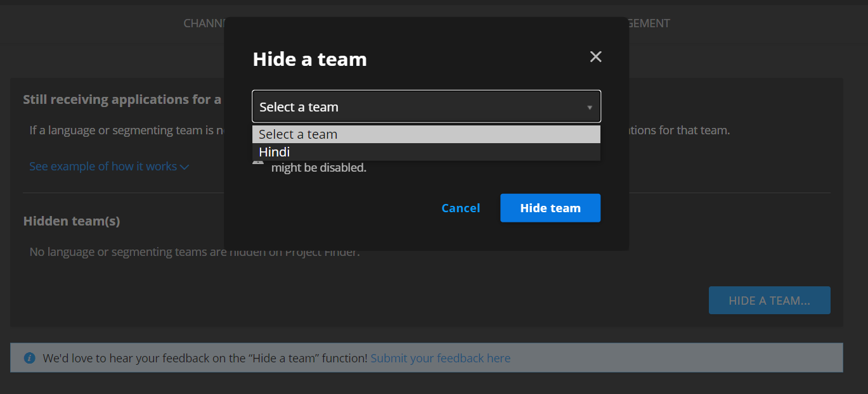The image size is (868, 394).
Task: Click the HIDE A TEAM... page button
Action: 769,300
